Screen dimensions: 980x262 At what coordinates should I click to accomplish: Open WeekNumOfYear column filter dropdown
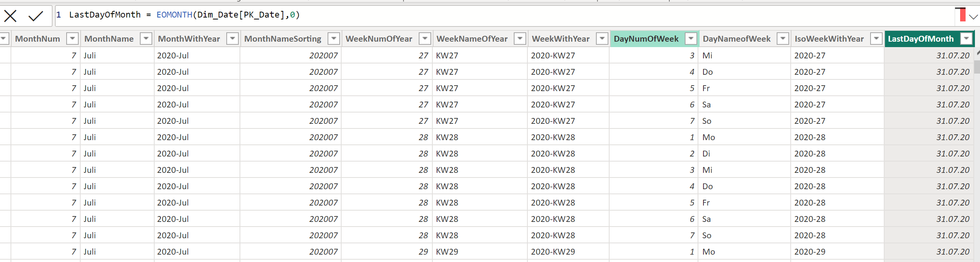pyautogui.click(x=425, y=39)
